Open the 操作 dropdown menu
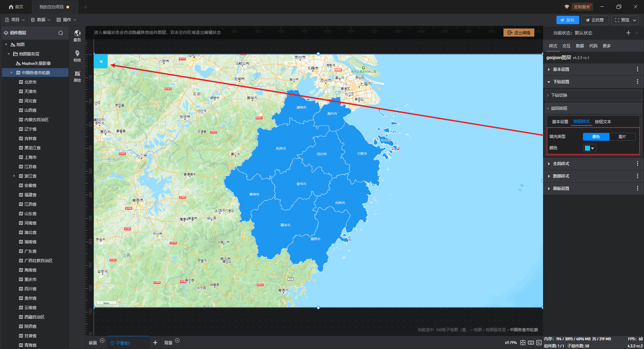 coord(66,20)
